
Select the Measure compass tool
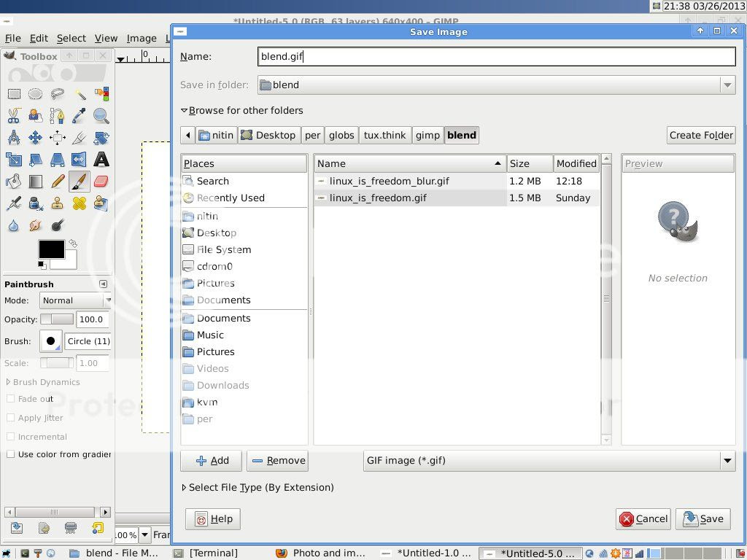(x=14, y=138)
